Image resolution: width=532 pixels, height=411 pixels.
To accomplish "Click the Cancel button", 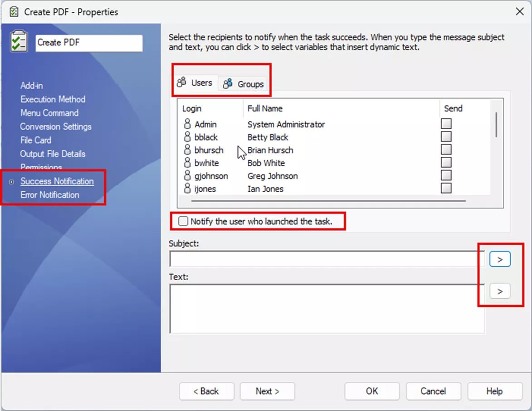I will [433, 391].
